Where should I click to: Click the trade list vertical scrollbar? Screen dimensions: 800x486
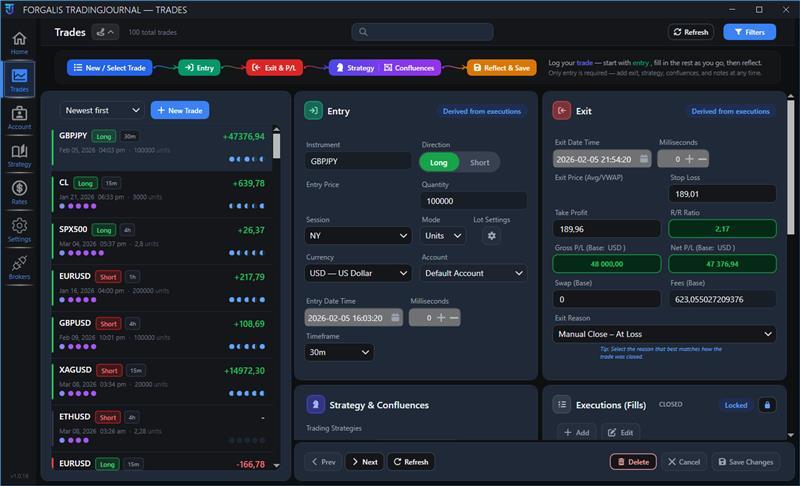[x=277, y=147]
